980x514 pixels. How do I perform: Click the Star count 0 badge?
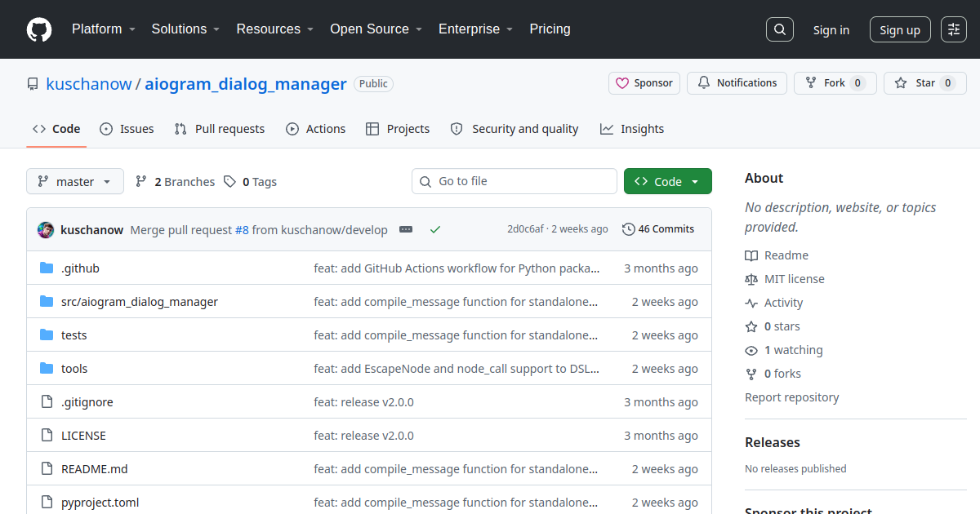coord(947,83)
